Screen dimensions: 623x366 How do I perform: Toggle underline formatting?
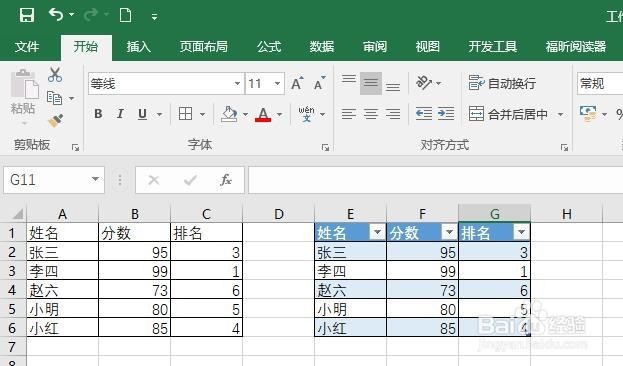[142, 114]
